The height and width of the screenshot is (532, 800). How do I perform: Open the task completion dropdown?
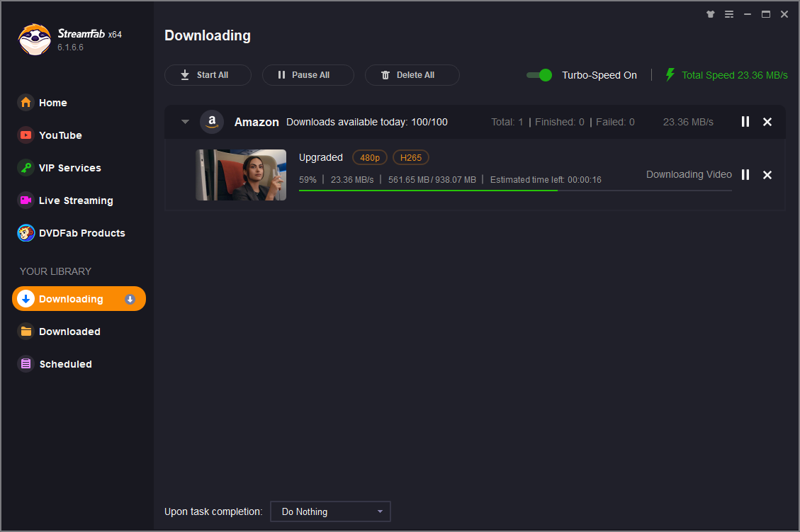pos(330,511)
